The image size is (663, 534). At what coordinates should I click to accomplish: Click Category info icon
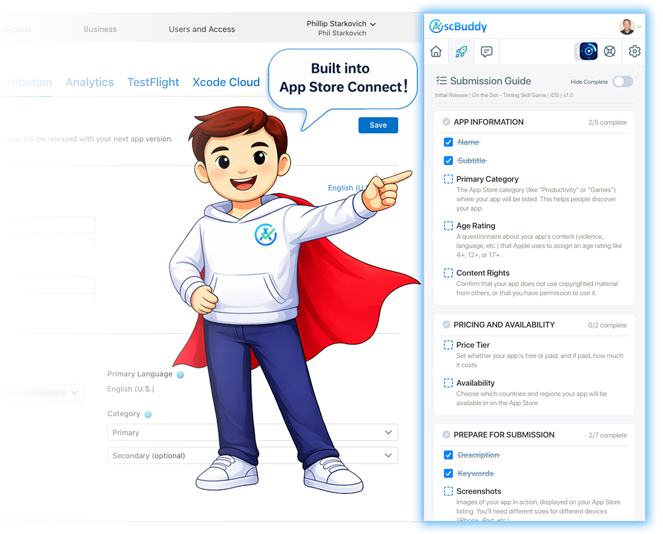[x=148, y=414]
